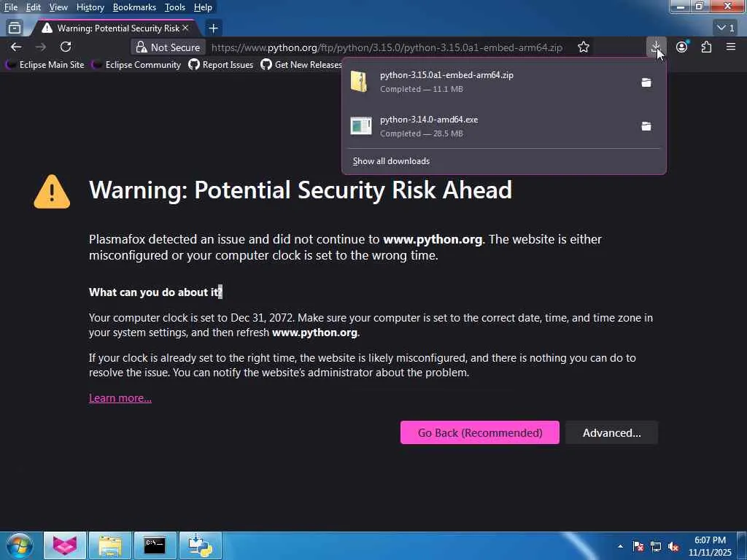
Task: Open the Windows Start orb
Action: pos(20,546)
